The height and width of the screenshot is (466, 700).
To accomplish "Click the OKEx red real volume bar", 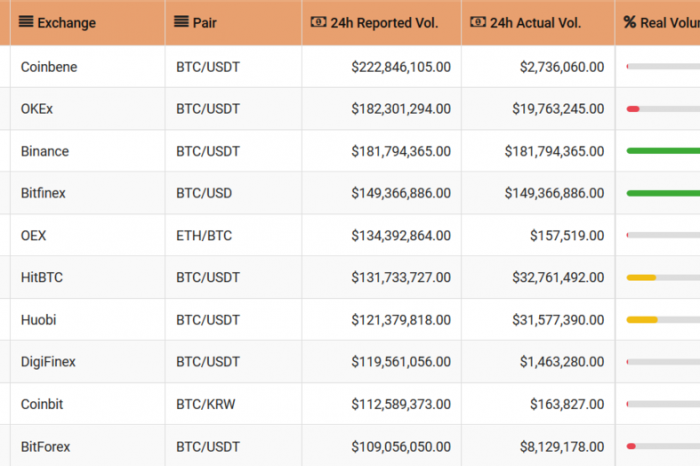I will (633, 109).
